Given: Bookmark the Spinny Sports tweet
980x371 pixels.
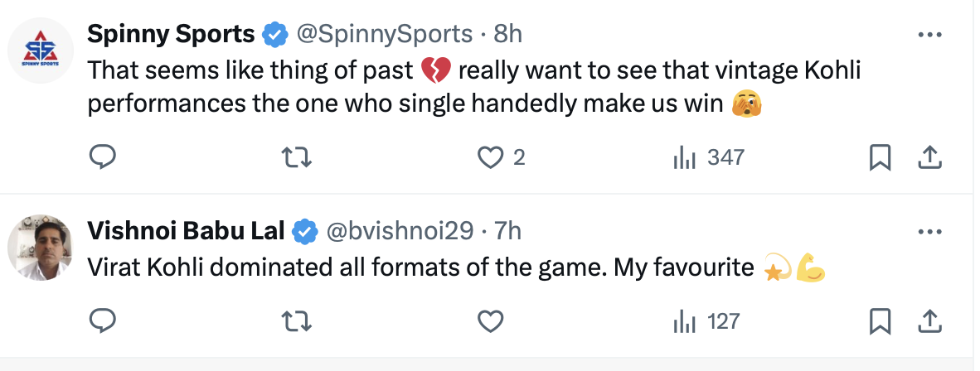Looking at the screenshot, I should [880, 157].
